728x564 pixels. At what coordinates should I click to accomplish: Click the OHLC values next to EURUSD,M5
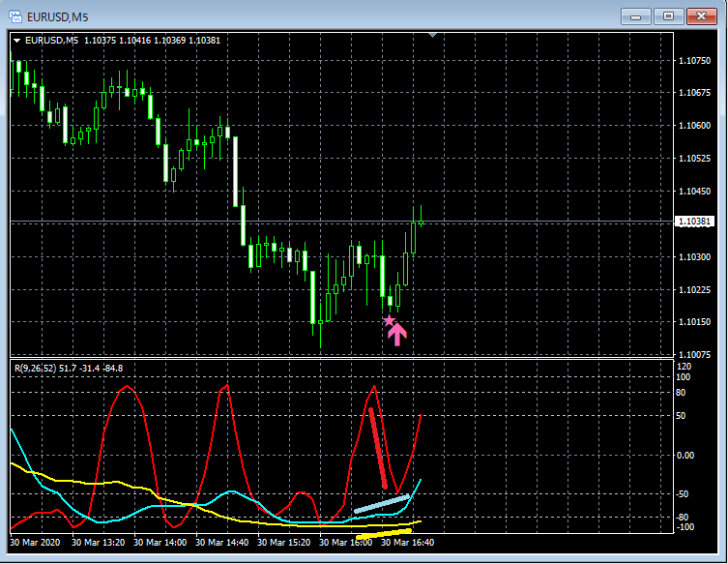[x=153, y=41]
